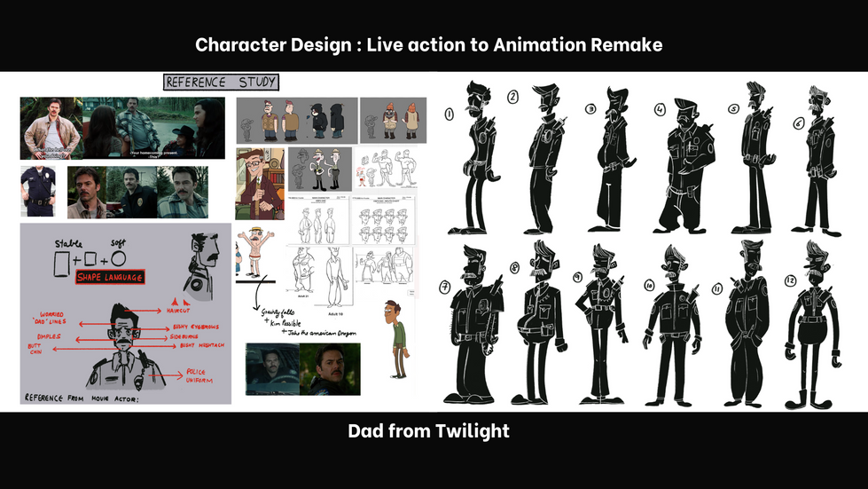The width and height of the screenshot is (868, 489).
Task: Click the "Dad from Twilight" caption
Action: click(428, 430)
